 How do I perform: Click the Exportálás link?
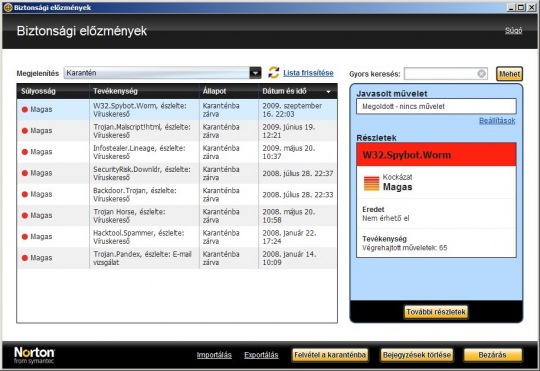[x=261, y=355]
